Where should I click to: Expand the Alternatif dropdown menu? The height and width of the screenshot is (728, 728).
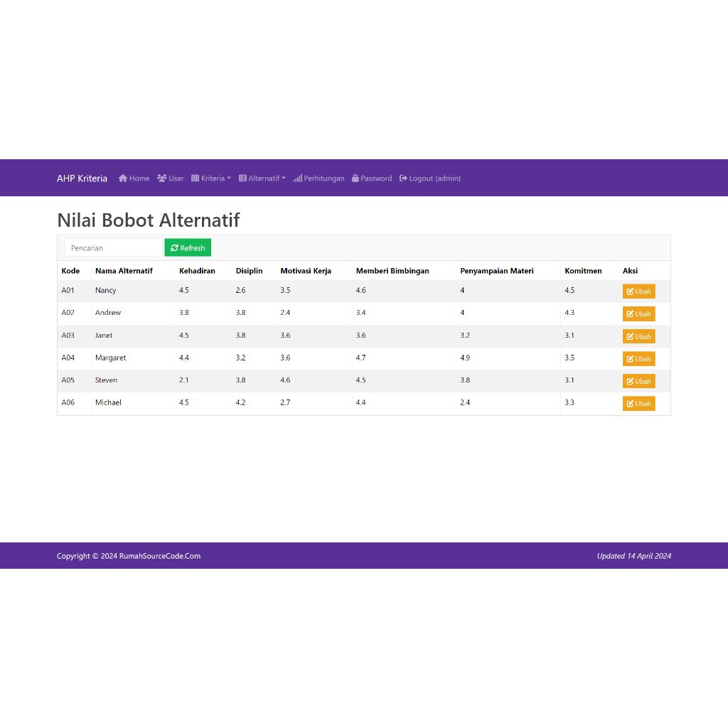pyautogui.click(x=262, y=178)
